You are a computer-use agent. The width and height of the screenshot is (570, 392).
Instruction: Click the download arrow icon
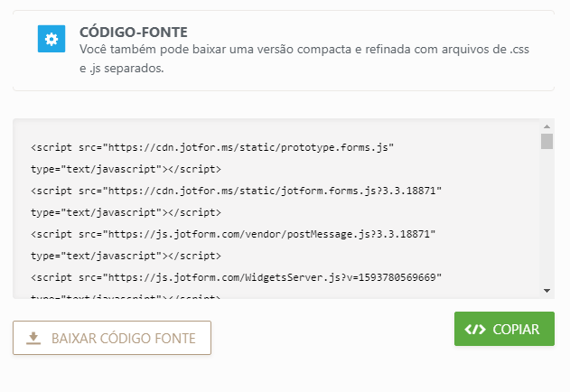pos(33,338)
